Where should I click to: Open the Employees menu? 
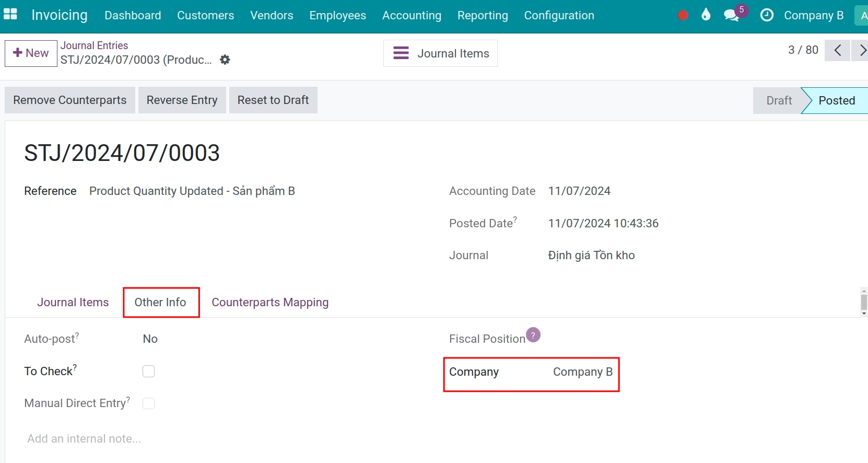point(338,15)
